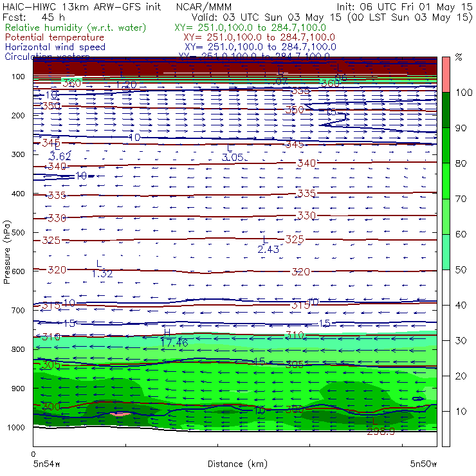
Task: Click the 'Valid: 03 UTC Sun 03 May 15' text
Action: point(267,17)
